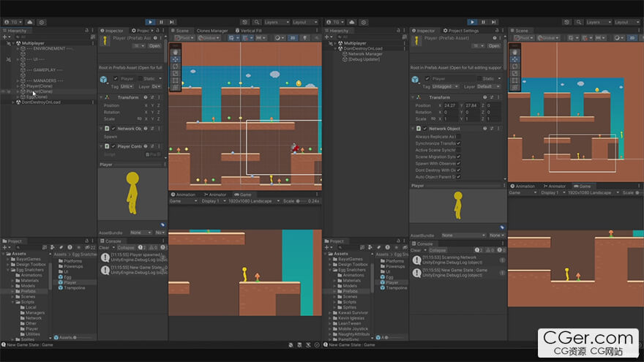Lock the left Hierarchy panel
Image resolution: width=644 pixels, height=362 pixels.
point(86,31)
